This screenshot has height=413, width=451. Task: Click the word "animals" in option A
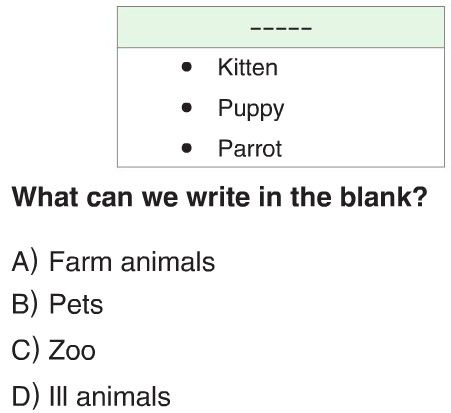[168, 262]
